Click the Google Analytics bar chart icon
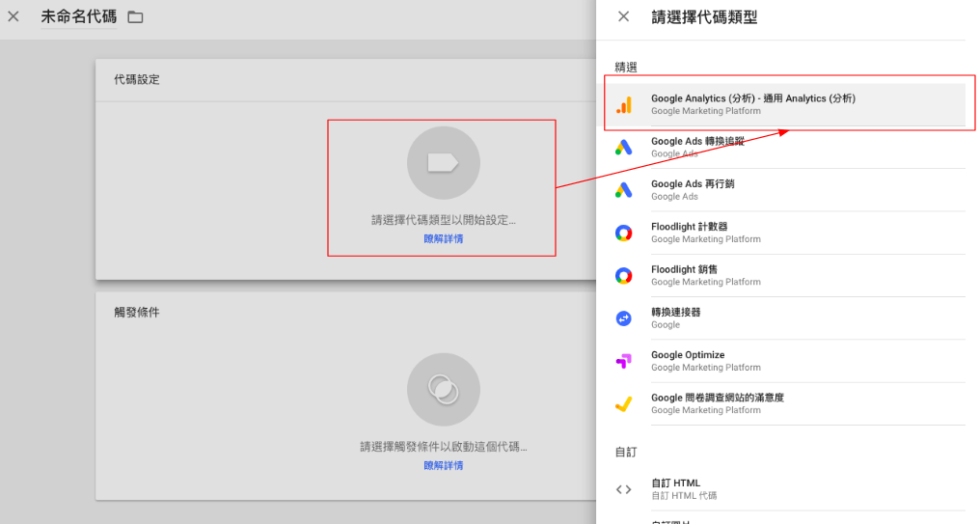 click(624, 105)
